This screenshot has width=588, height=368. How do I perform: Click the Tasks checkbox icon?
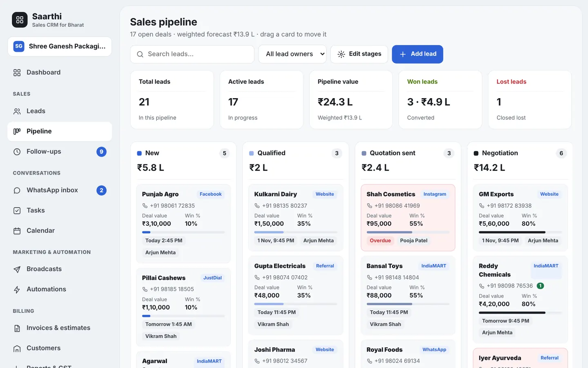(17, 211)
